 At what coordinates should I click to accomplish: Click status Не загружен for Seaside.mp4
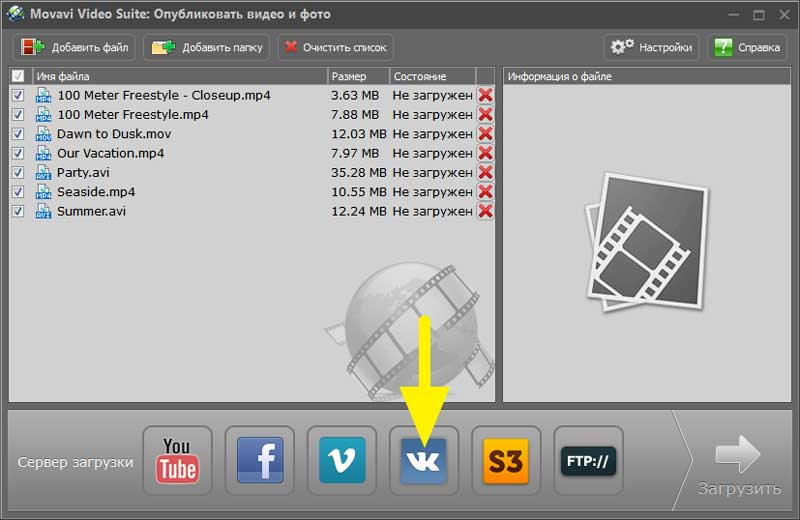432,192
